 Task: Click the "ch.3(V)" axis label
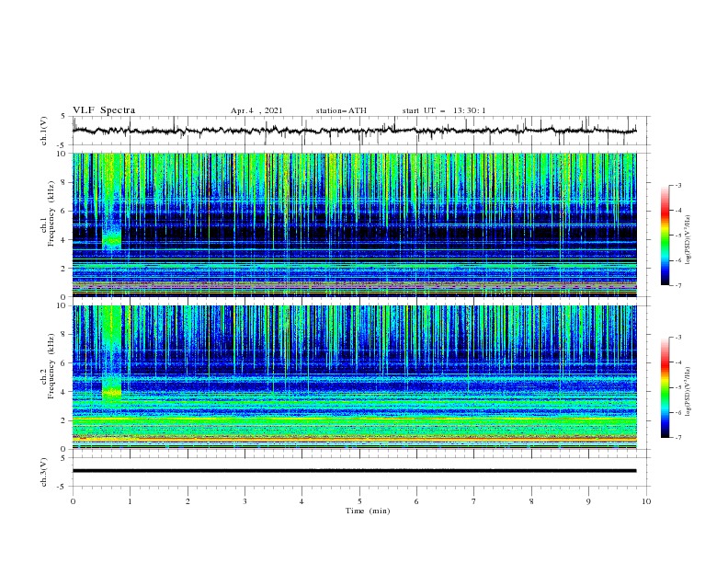pos(44,472)
